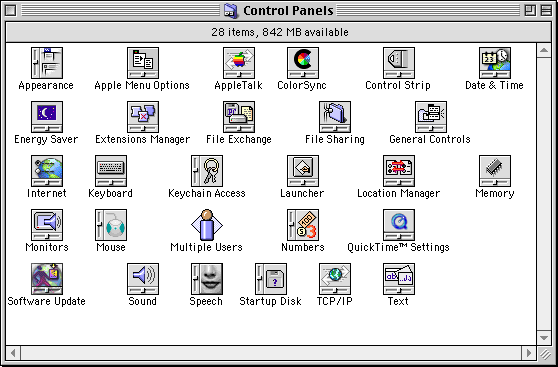Select the Text control panel icon
The width and height of the screenshot is (558, 367).
399,279
